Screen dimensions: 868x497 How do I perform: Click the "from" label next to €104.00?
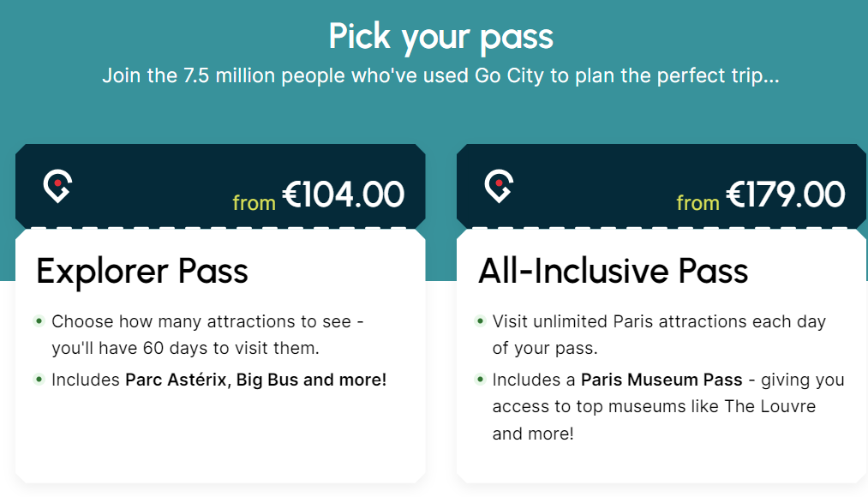coord(254,203)
